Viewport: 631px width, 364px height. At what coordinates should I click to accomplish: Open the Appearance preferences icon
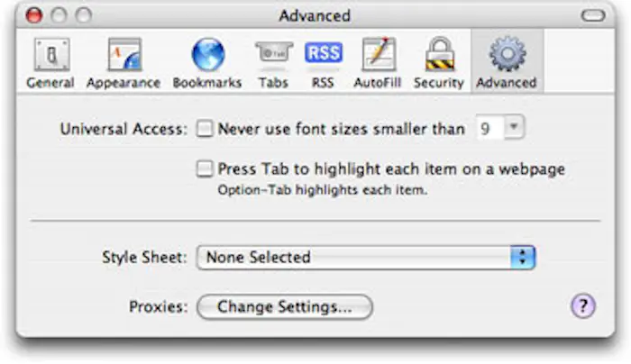click(x=123, y=56)
